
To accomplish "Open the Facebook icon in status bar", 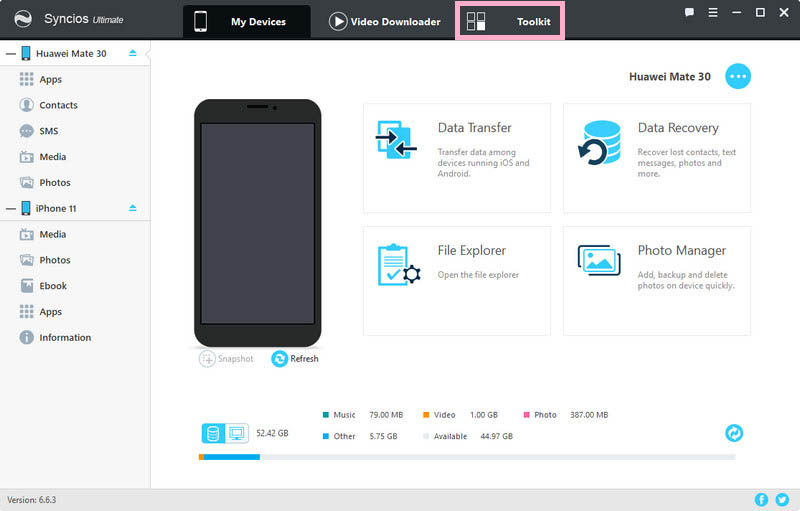I will 761,500.
